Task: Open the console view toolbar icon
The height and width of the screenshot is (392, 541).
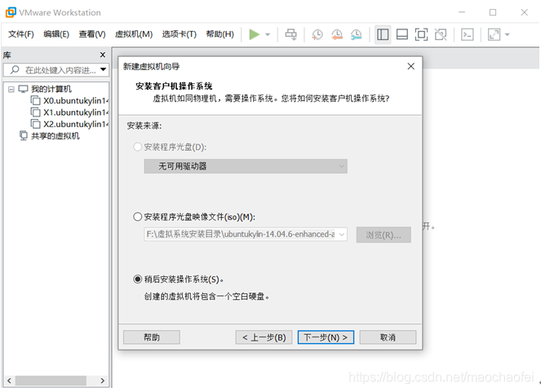Action: tap(468, 34)
